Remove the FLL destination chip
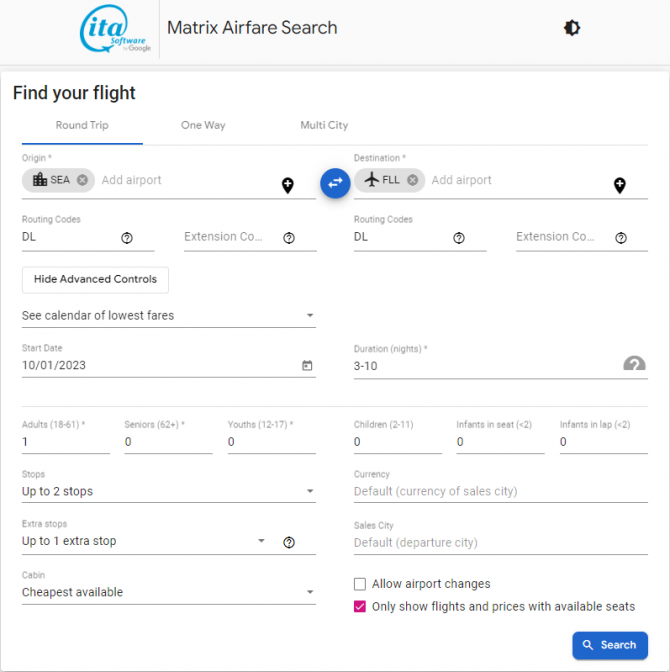 [x=412, y=180]
